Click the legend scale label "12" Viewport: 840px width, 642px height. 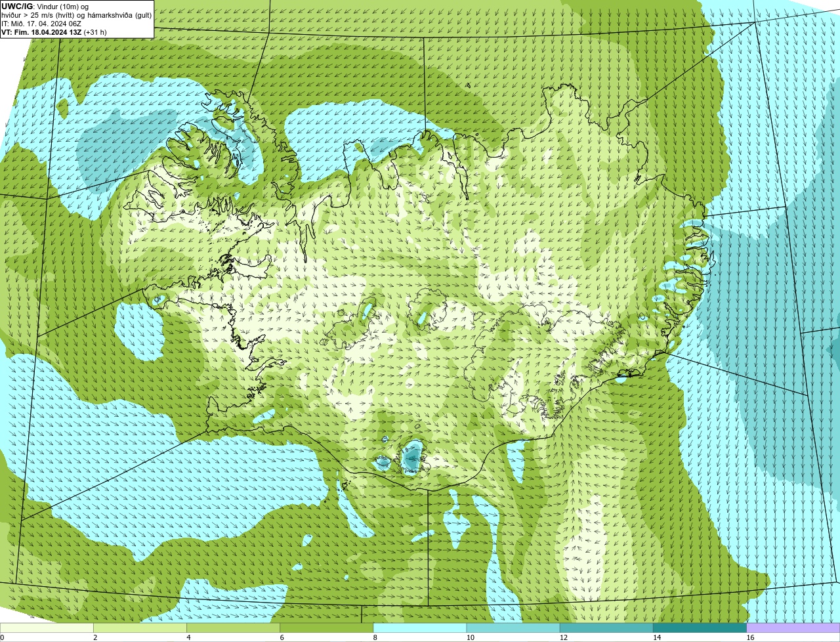[x=564, y=637]
